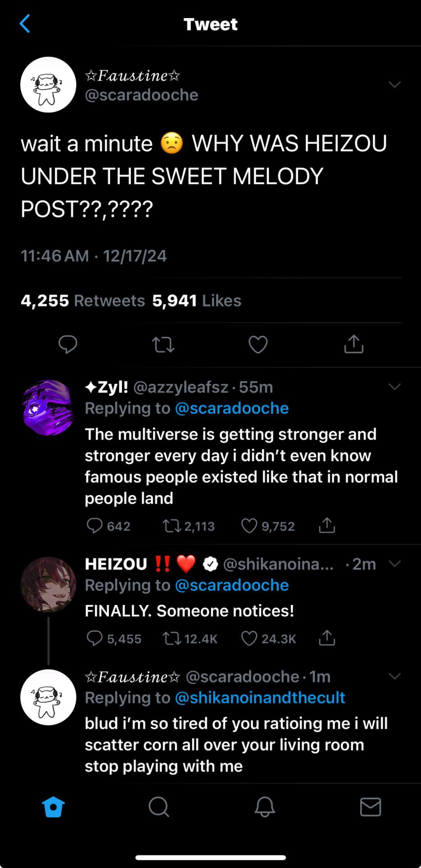421x868 pixels.
Task: Tap the back arrow
Action: pyautogui.click(x=25, y=24)
